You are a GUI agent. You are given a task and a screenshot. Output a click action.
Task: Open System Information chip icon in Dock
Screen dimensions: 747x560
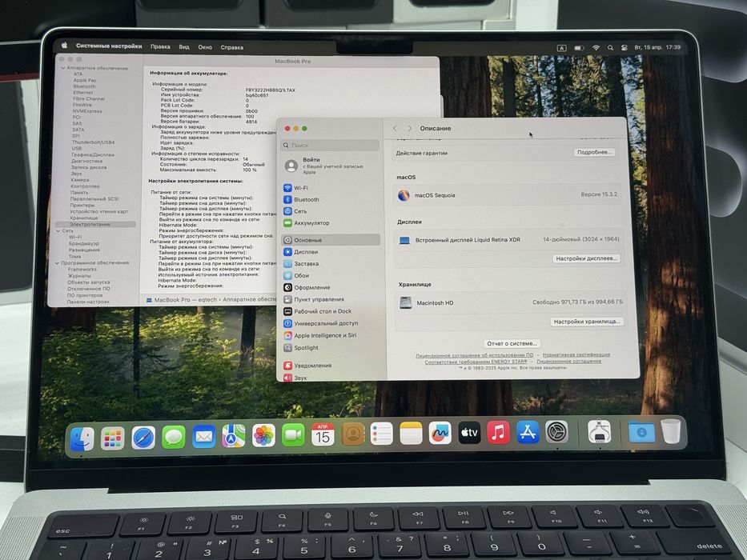point(600,431)
